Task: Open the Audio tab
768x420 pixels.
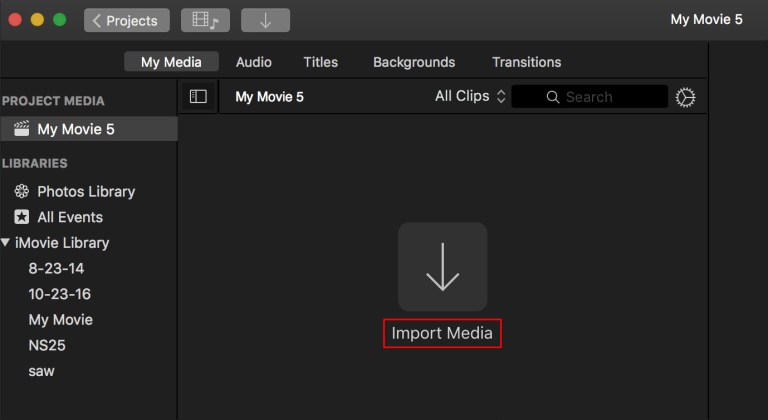Action: 254,62
